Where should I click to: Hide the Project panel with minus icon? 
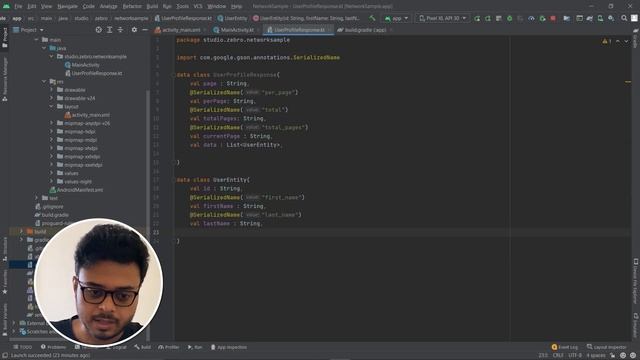[145, 30]
